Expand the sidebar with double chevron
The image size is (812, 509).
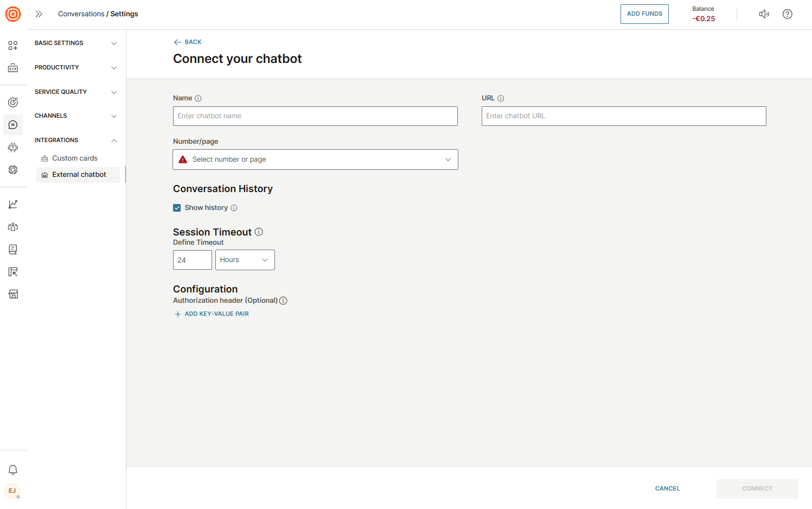click(39, 14)
